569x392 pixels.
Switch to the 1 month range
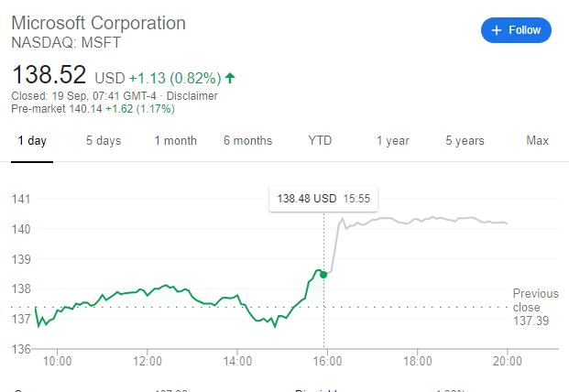[175, 140]
